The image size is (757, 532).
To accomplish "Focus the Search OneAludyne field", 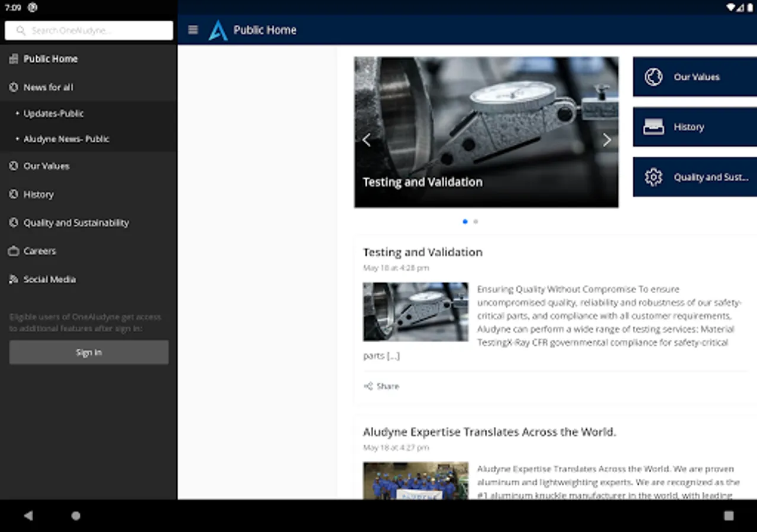I will [89, 31].
